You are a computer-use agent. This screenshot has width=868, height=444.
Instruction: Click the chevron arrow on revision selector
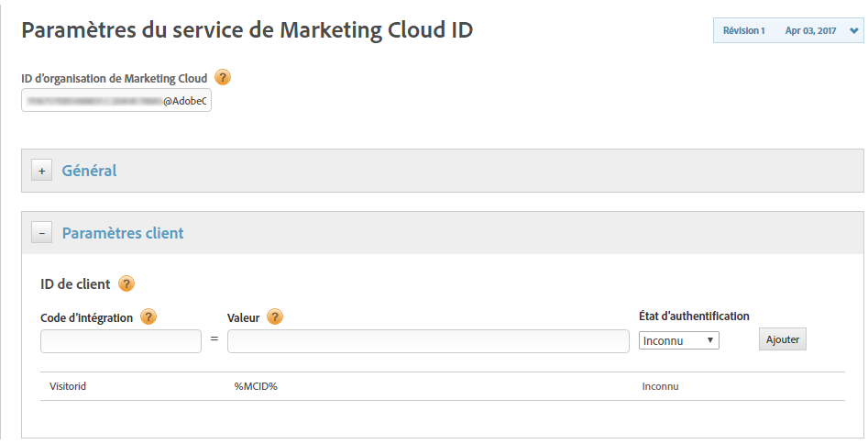pos(853,31)
